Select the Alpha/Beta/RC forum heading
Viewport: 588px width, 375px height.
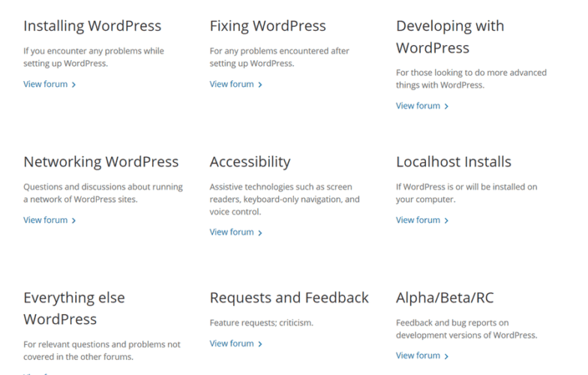pyautogui.click(x=445, y=298)
